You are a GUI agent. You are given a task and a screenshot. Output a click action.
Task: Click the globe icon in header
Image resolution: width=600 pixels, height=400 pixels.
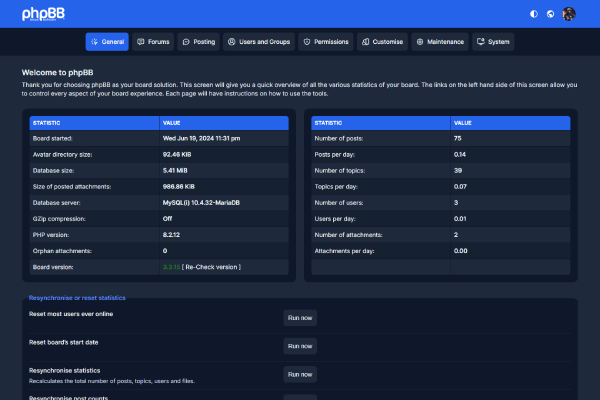click(x=550, y=14)
